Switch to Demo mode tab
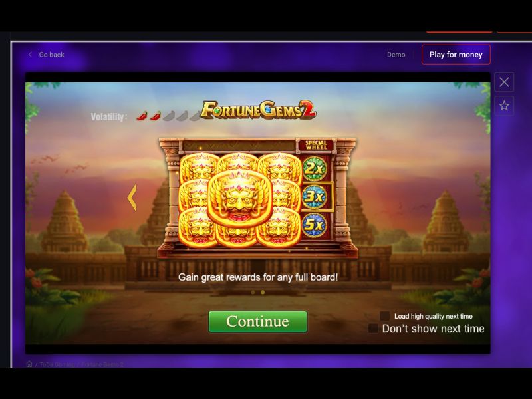Viewport: 532px width, 399px height. pos(396,55)
